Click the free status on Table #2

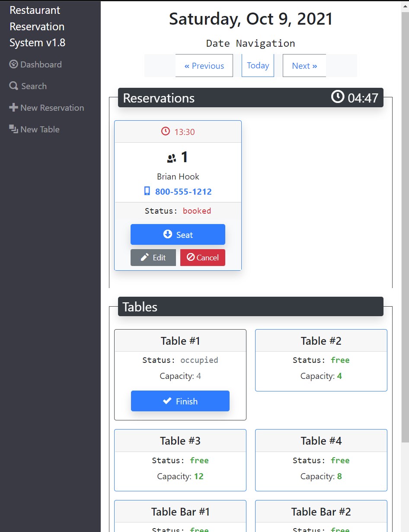pos(340,360)
